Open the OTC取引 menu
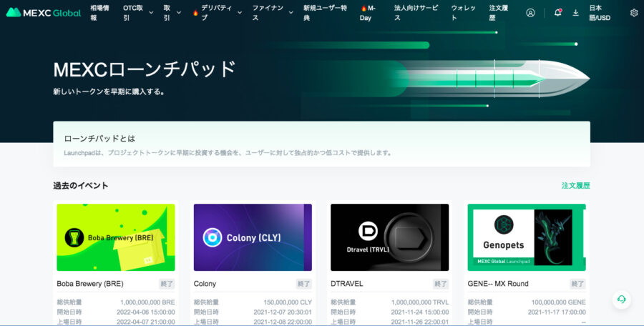The image size is (644, 326). (135, 13)
